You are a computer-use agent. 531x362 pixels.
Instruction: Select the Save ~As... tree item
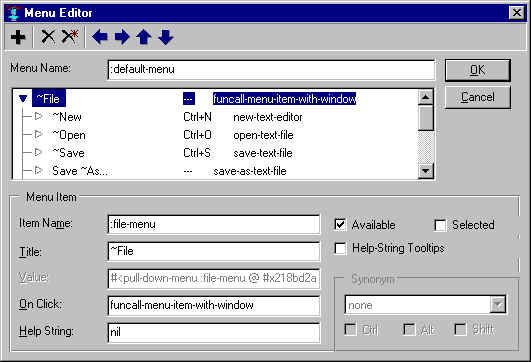[x=80, y=171]
